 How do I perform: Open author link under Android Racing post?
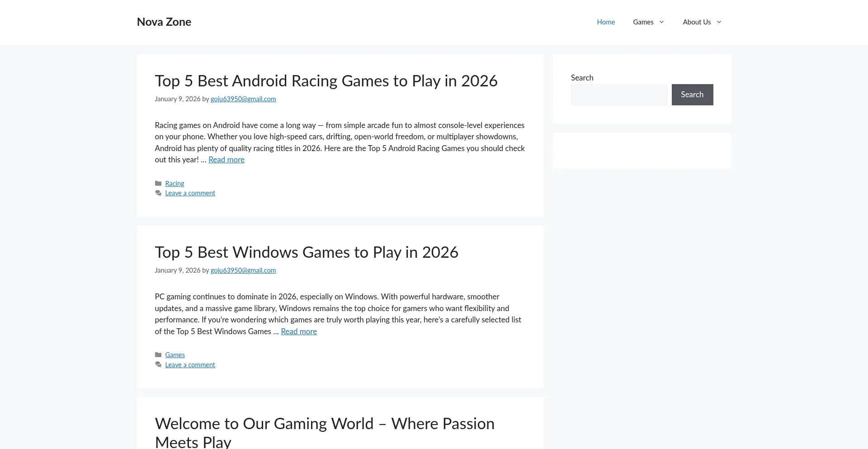tap(243, 99)
